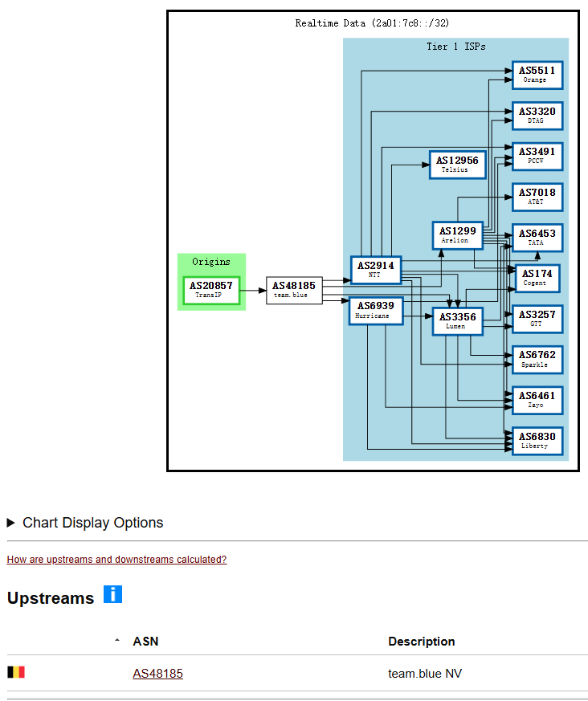Select the AS1299 Arelion node
Viewport: 588px width, 701px height.
456,234
